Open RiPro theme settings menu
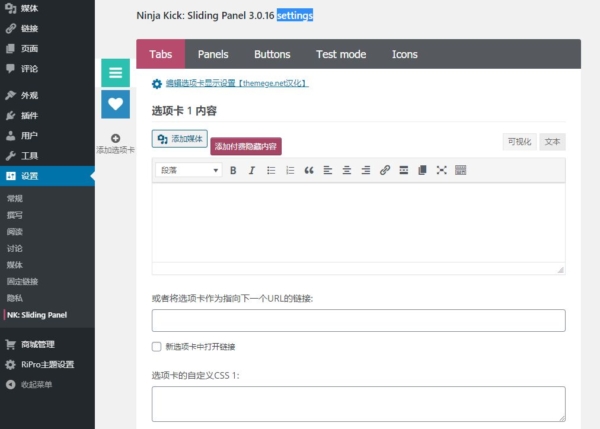The image size is (600, 429). coord(47,364)
